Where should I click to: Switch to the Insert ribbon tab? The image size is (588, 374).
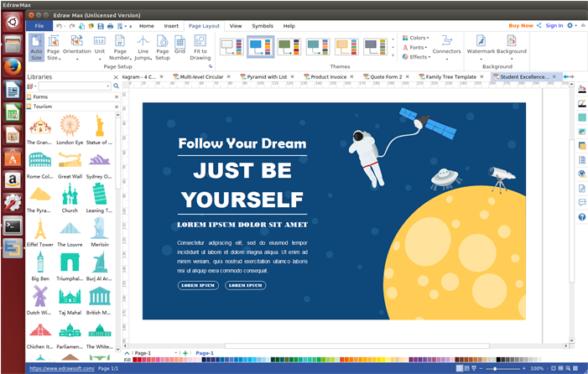pos(171,26)
